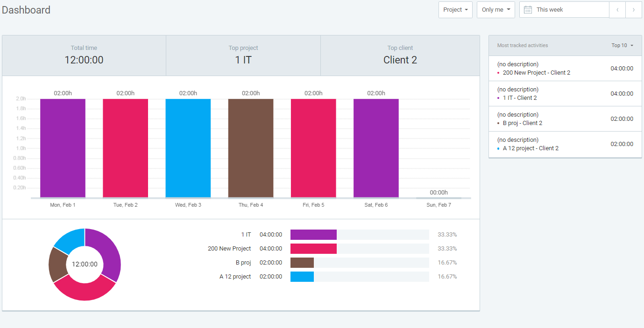Click the dropdown caret on the Project filter
644x328 pixels.
point(467,9)
